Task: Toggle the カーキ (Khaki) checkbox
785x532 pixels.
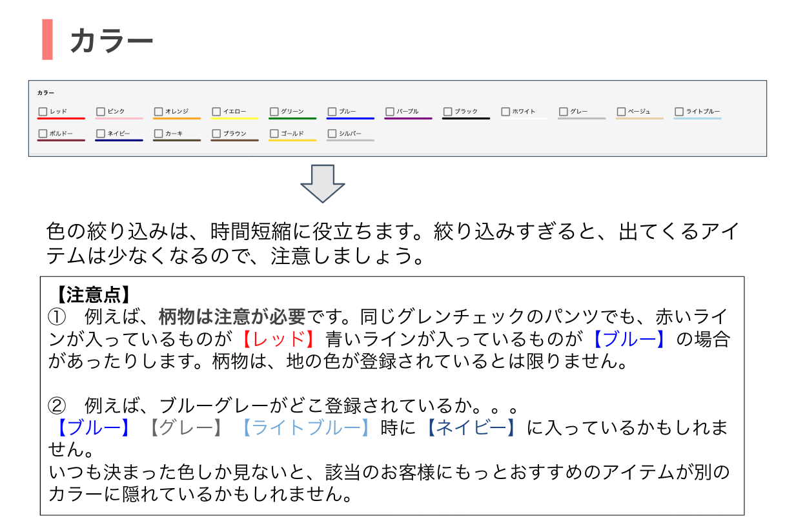Action: pyautogui.click(x=158, y=134)
